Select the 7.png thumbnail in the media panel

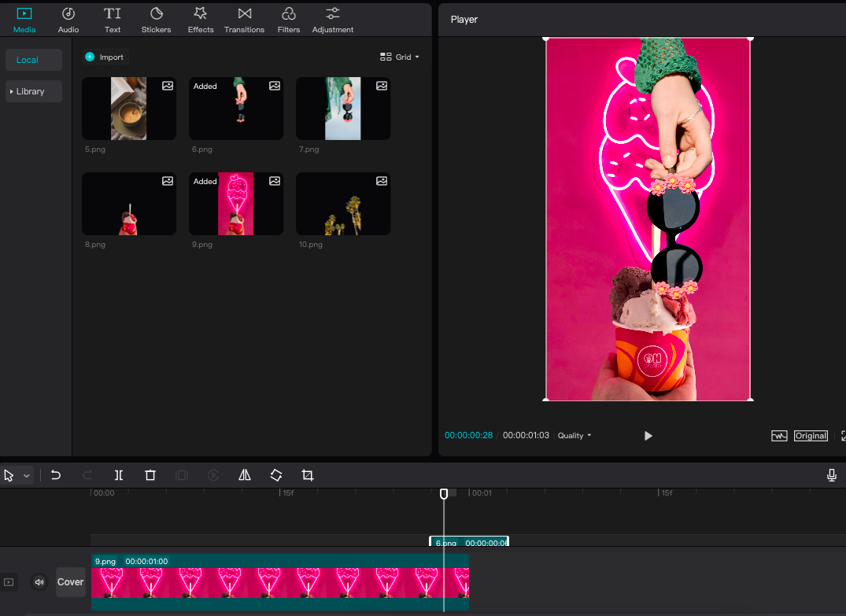pyautogui.click(x=342, y=109)
